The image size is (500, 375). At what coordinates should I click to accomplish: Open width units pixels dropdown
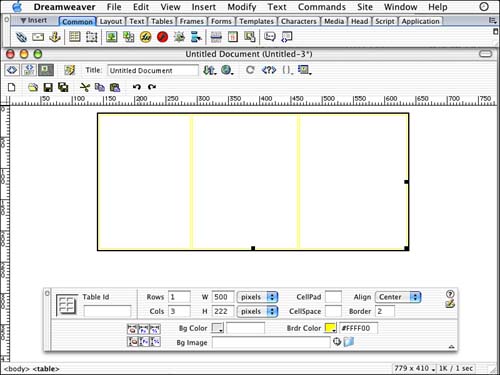[x=257, y=297]
